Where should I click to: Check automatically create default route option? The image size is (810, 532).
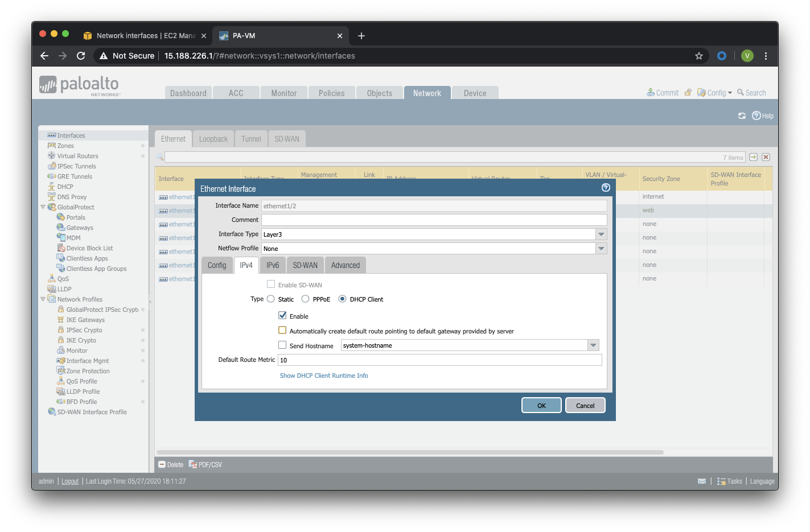pyautogui.click(x=282, y=330)
